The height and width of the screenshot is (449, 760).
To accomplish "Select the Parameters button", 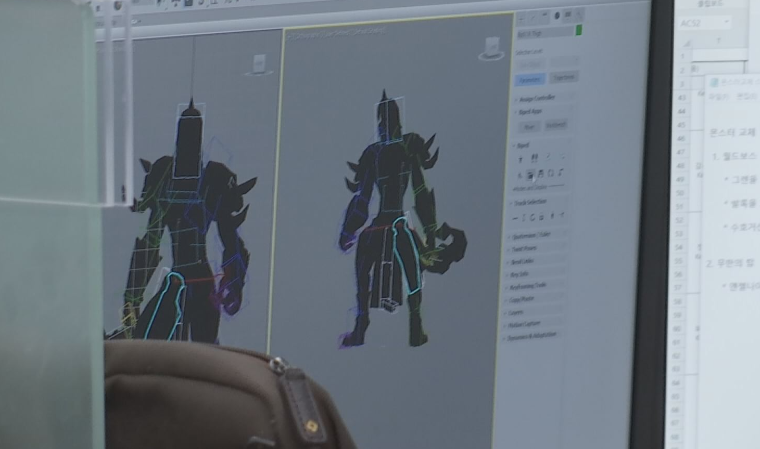I will click(x=531, y=80).
